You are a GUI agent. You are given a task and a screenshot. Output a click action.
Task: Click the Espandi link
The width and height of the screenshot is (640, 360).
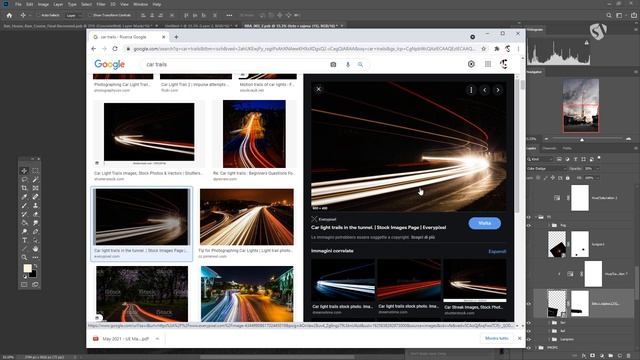pyautogui.click(x=497, y=251)
